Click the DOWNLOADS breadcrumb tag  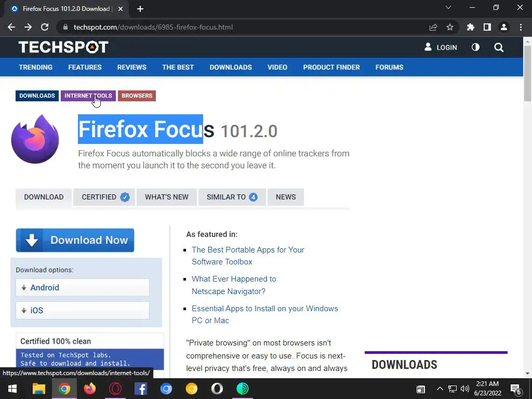pyautogui.click(x=37, y=96)
